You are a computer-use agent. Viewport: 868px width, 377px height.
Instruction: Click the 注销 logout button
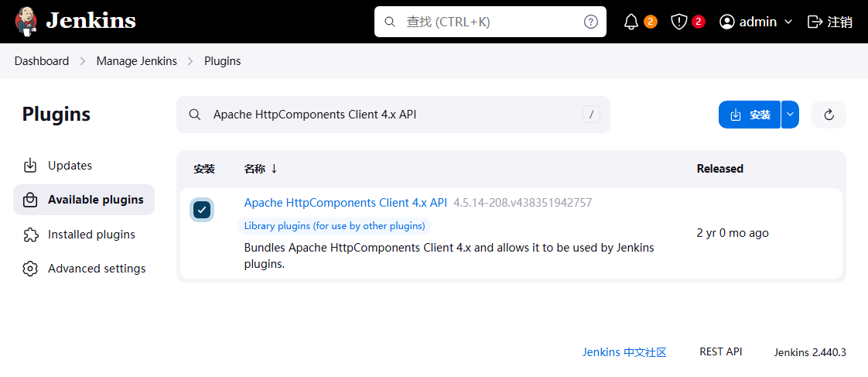point(830,22)
